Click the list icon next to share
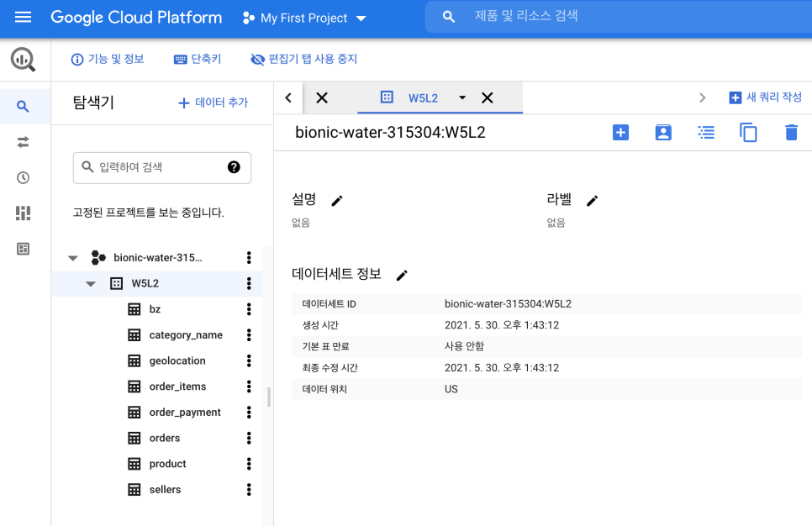The image size is (812, 526). click(706, 133)
